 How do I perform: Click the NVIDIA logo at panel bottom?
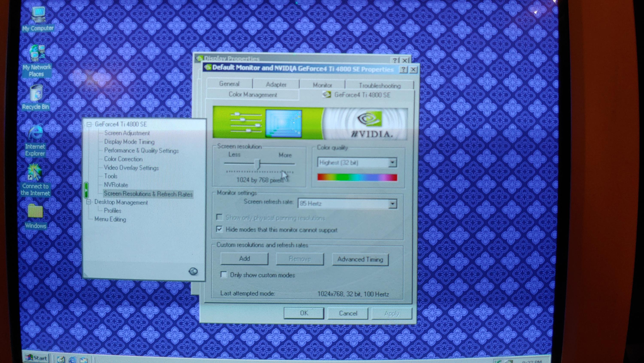[193, 271]
